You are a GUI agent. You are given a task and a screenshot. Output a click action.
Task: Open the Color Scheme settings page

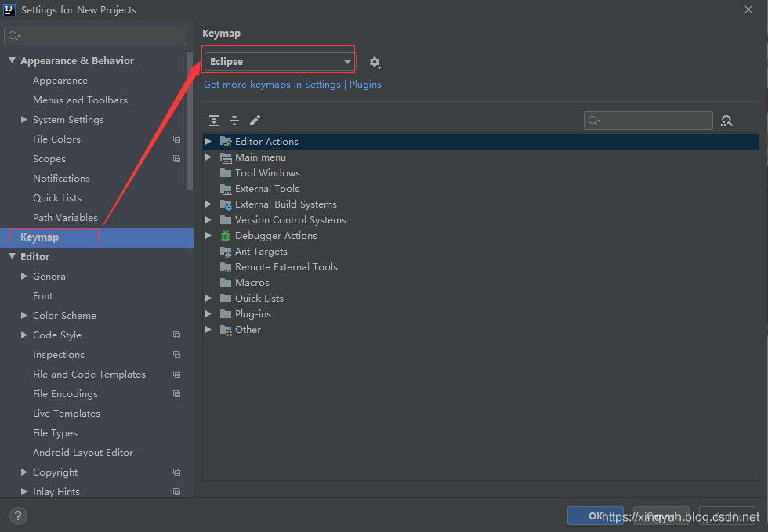pyautogui.click(x=64, y=316)
